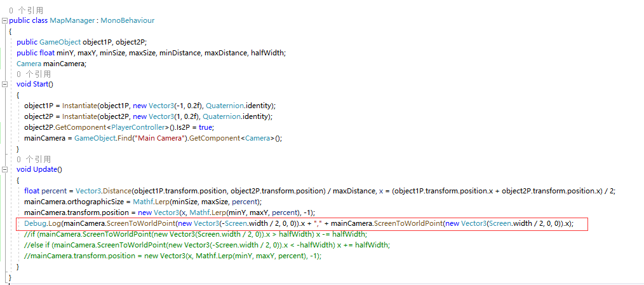
Task: Collapse the void Update() method block
Action: 5,169
